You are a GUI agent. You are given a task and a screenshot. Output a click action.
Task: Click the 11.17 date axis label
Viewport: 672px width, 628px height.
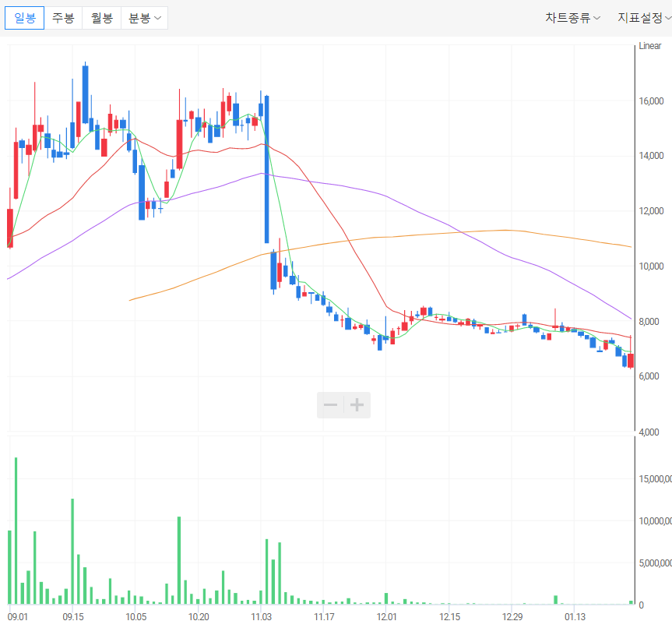tap(324, 617)
